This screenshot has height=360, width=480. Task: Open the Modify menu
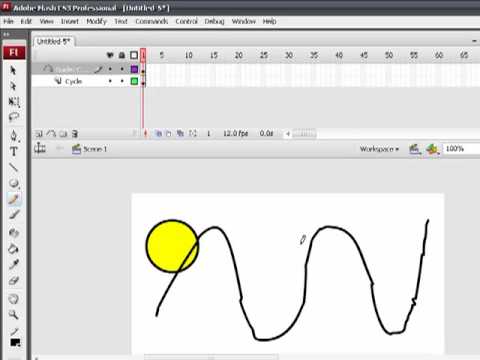tap(96, 21)
